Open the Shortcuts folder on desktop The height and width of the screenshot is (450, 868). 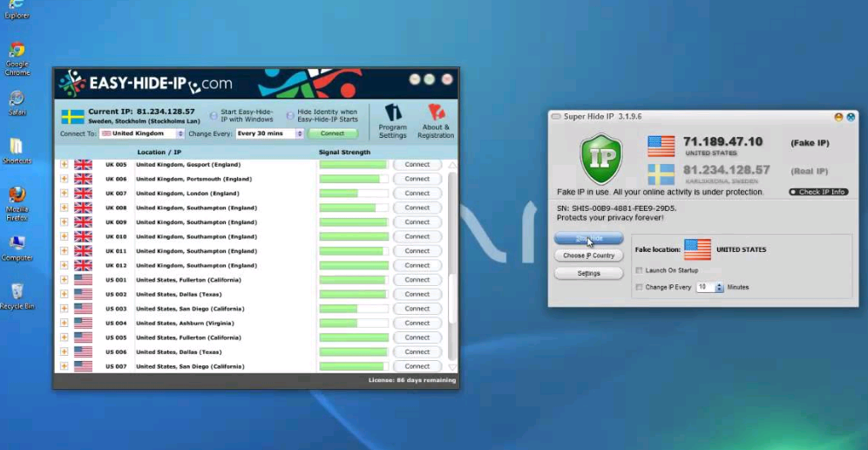17,151
